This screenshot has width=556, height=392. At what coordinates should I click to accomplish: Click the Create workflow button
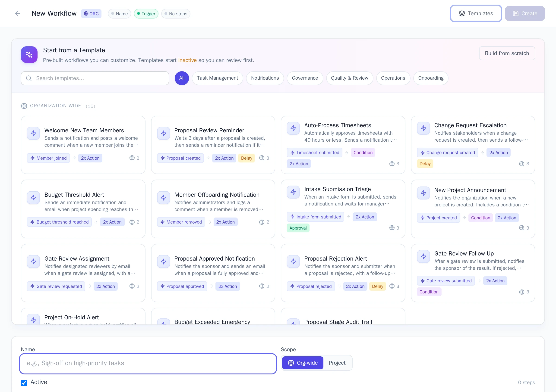pos(525,14)
